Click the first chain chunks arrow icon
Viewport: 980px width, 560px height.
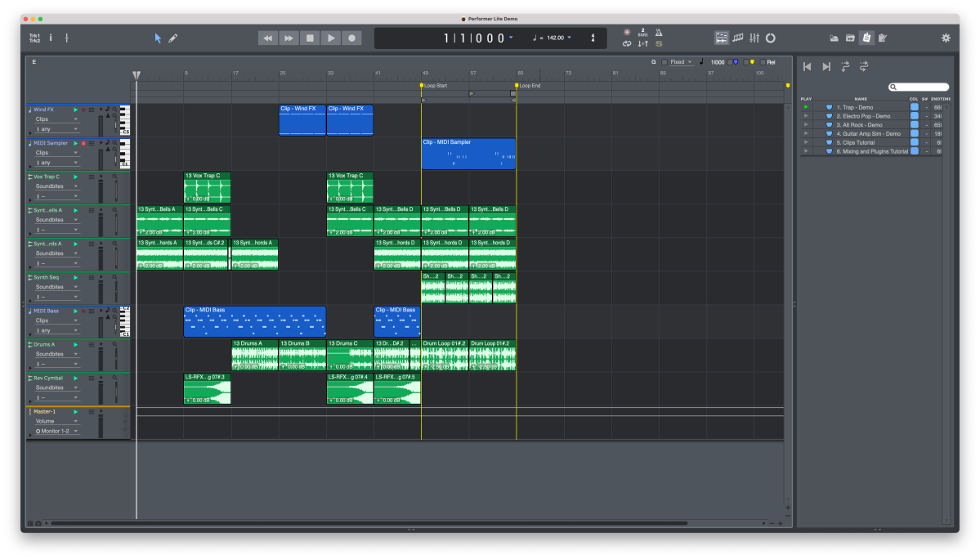[x=845, y=66]
